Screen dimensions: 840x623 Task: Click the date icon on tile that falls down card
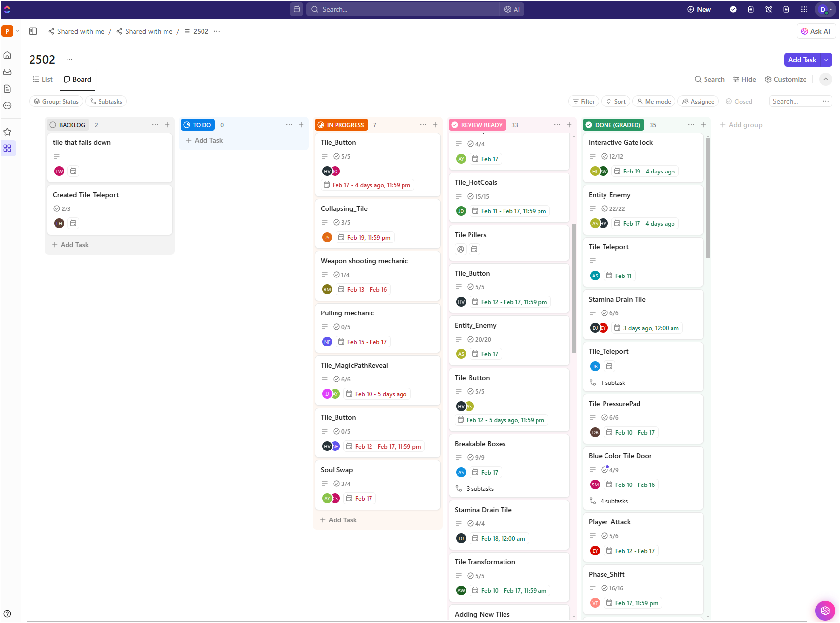click(x=73, y=171)
